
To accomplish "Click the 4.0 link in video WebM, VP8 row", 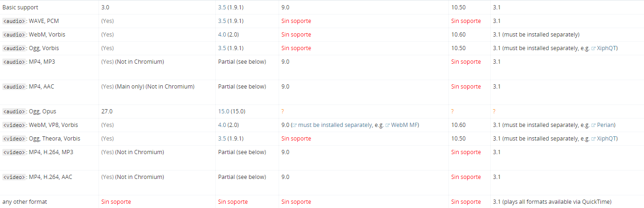I will coord(222,125).
